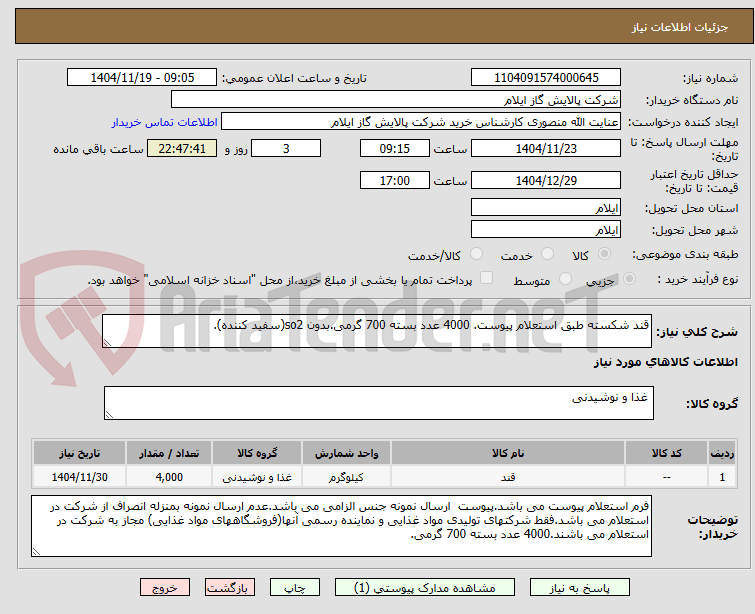Image resolution: width=755 pixels, height=614 pixels.
Task: Click the جزئیات اطلاعات نیاز page title
Action: coord(680,27)
